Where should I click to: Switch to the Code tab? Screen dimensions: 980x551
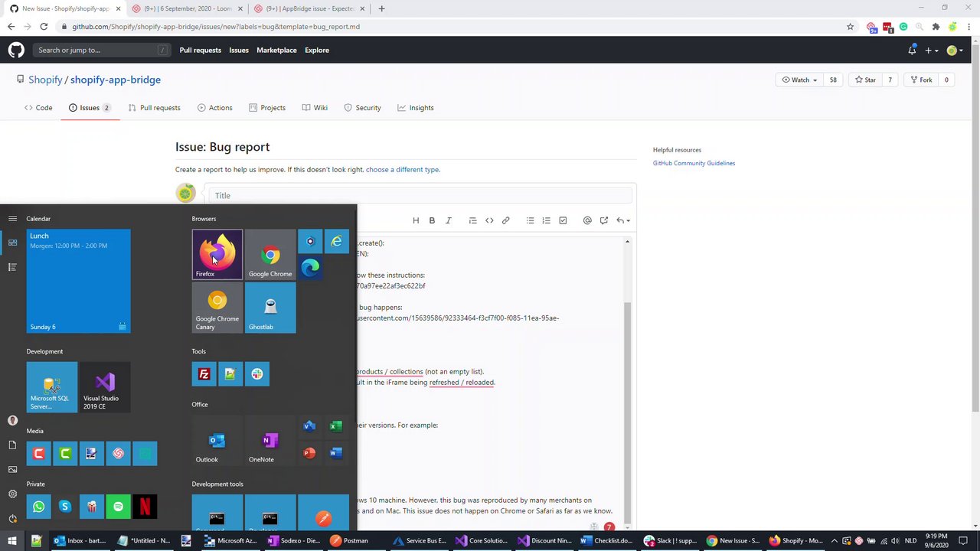(38, 108)
